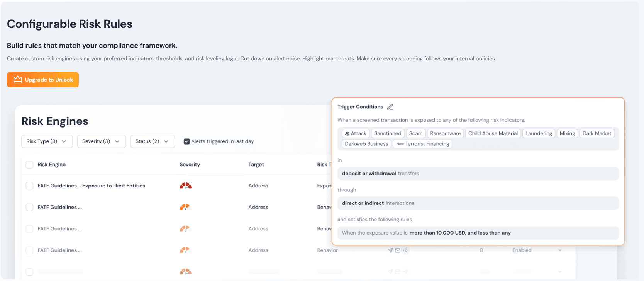Image resolution: width=644 pixels, height=281 pixels.
Task: Select the Terrorist Financing tag
Action: tap(422, 144)
